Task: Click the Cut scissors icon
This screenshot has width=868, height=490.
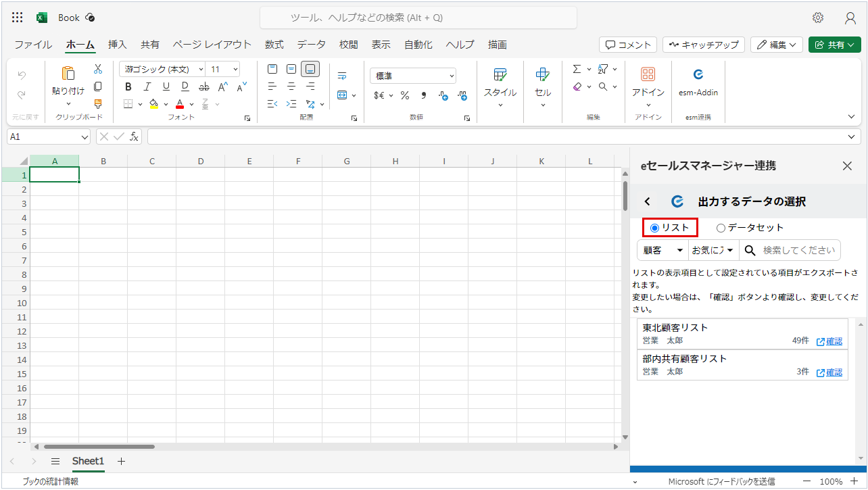Action: 98,69
